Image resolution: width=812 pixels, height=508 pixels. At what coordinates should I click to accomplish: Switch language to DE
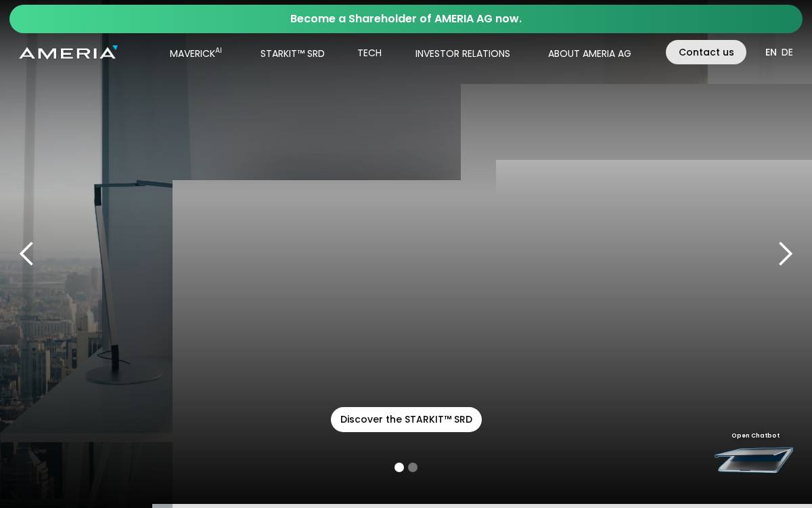pos(787,52)
